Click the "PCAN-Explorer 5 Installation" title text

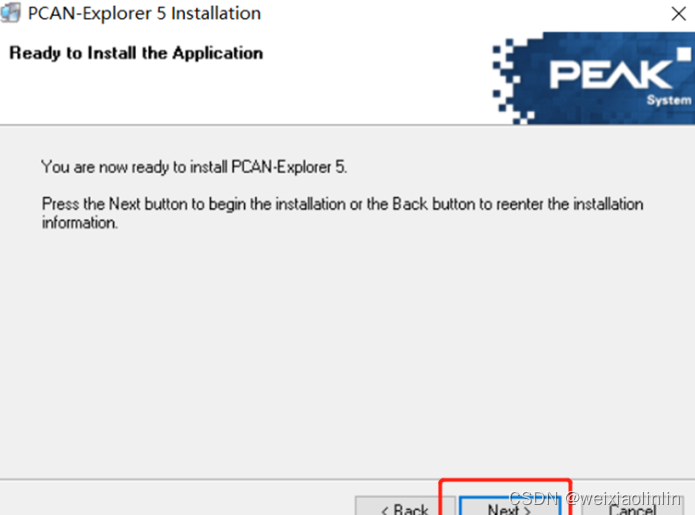coord(144,13)
